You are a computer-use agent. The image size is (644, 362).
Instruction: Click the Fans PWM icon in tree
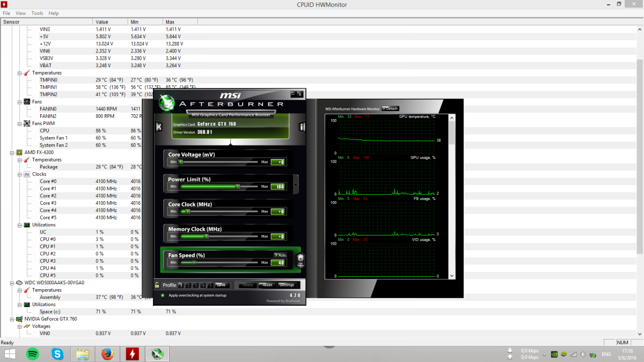tap(26, 123)
